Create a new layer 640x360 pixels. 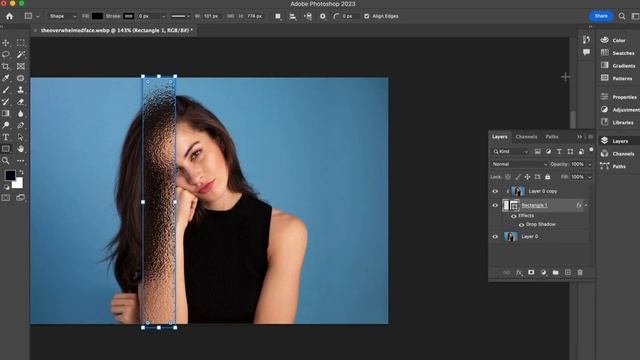click(x=568, y=272)
